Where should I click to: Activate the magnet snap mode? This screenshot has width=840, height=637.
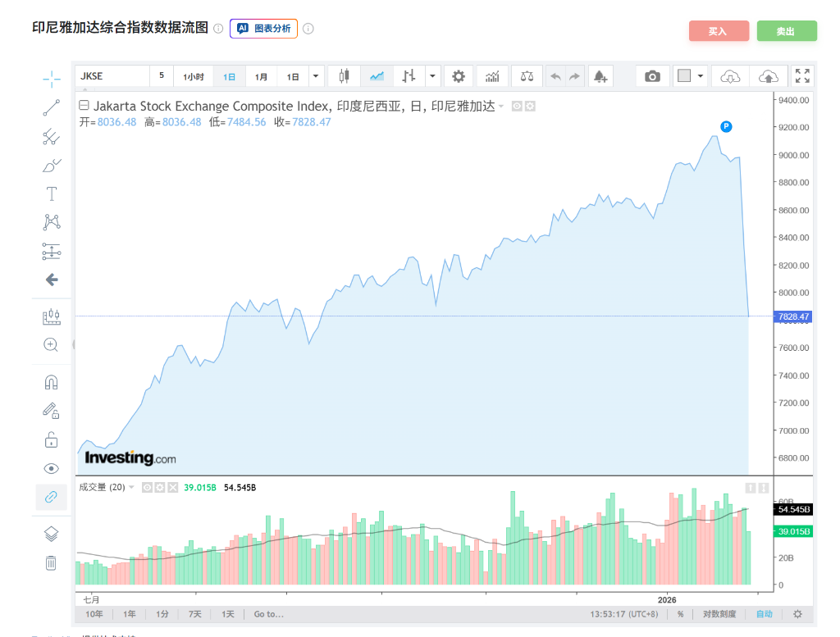point(51,382)
